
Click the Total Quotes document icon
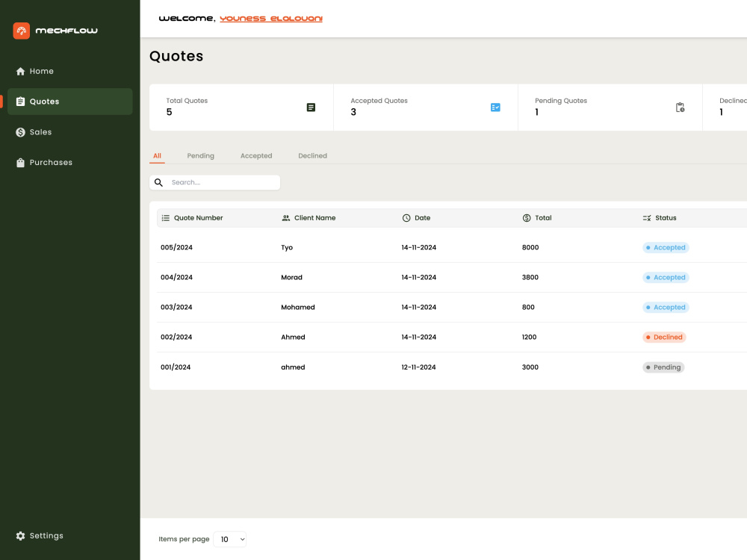[x=311, y=108]
